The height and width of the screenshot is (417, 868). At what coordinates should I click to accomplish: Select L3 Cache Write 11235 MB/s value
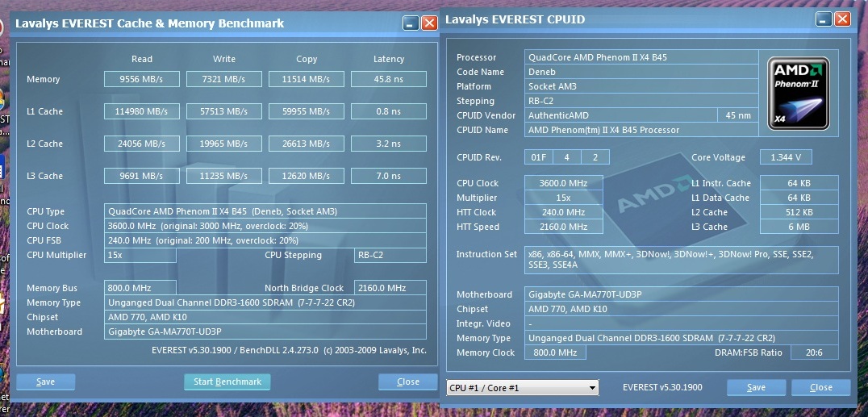coord(224,176)
